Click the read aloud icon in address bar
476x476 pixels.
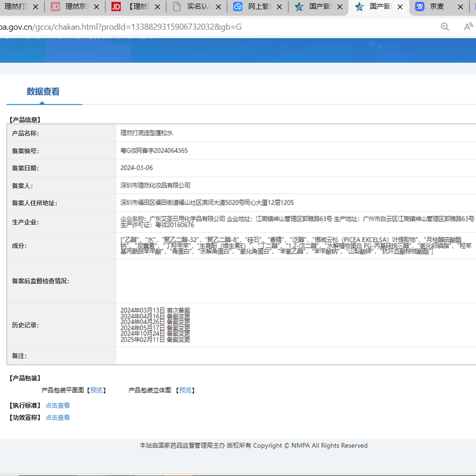click(x=468, y=27)
